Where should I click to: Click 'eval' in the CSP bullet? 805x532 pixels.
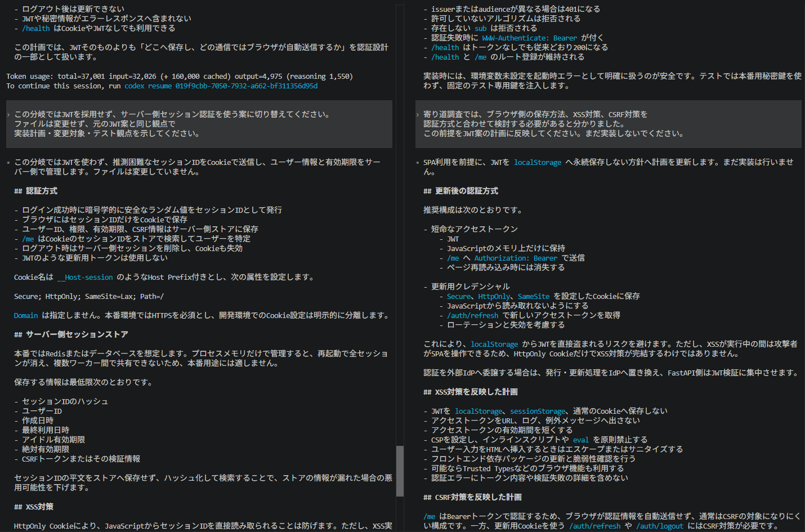click(x=581, y=440)
